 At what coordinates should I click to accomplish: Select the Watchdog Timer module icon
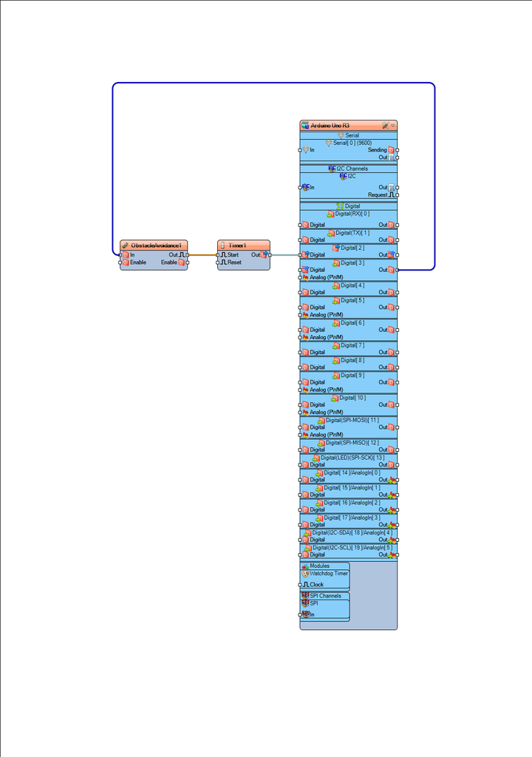point(304,573)
